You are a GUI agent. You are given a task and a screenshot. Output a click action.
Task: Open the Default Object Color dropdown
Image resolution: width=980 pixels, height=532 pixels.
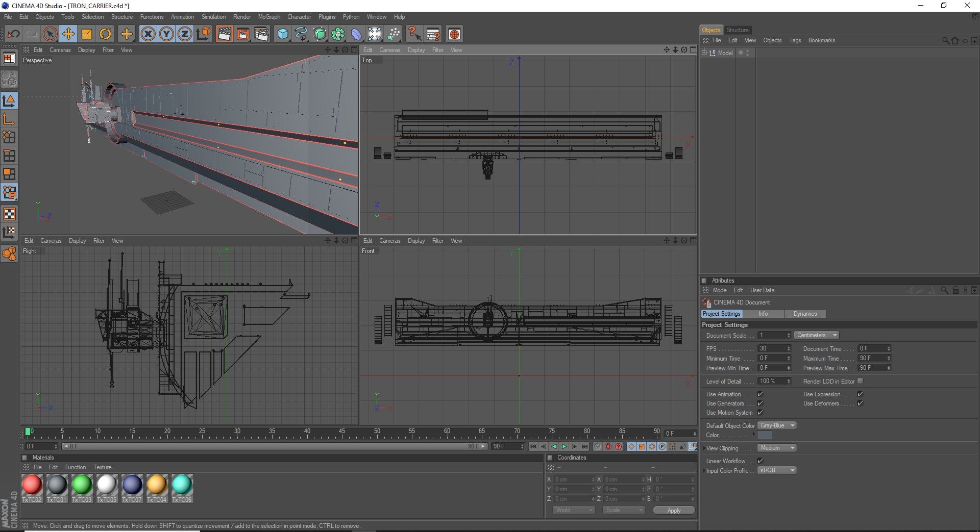click(776, 425)
